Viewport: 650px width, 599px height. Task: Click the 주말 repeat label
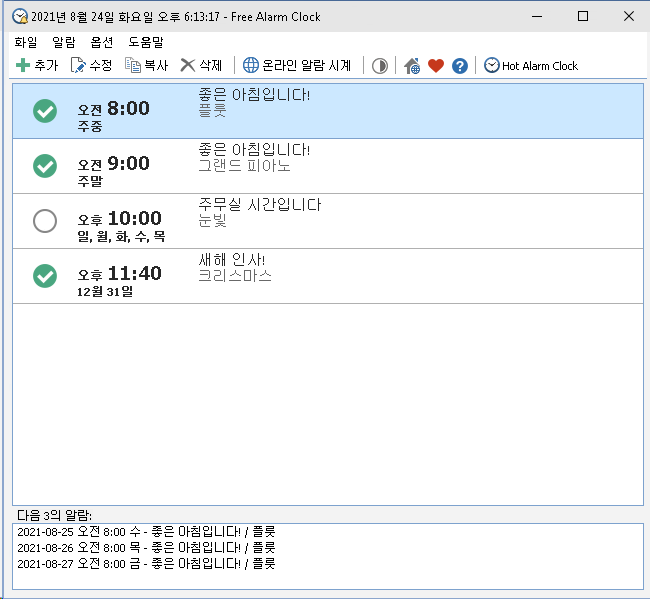tap(90, 181)
